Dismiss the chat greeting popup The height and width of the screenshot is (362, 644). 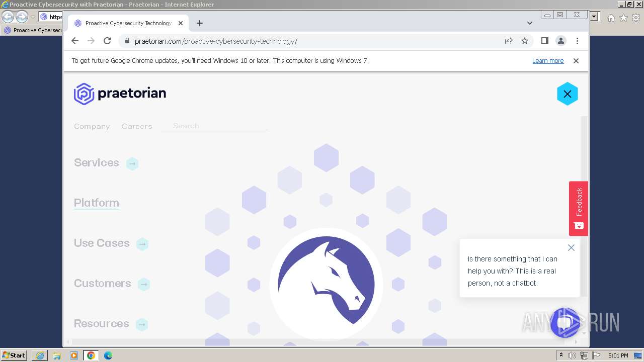571,247
